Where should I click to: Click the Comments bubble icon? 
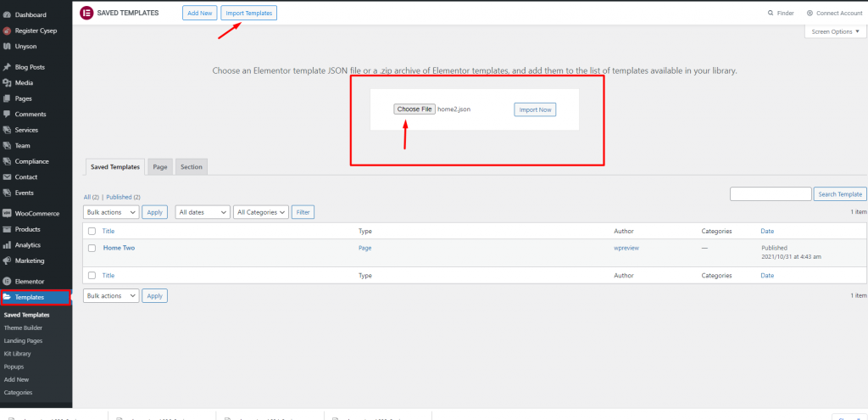point(7,115)
